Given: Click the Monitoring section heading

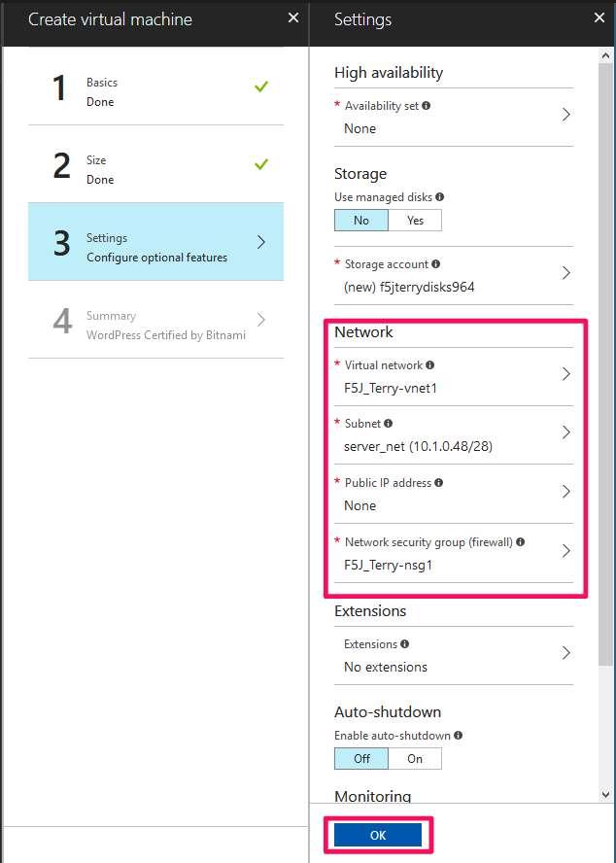Looking at the screenshot, I should (373, 796).
